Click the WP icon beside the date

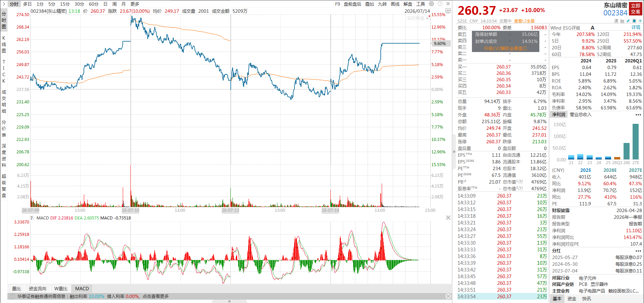pos(448,11)
